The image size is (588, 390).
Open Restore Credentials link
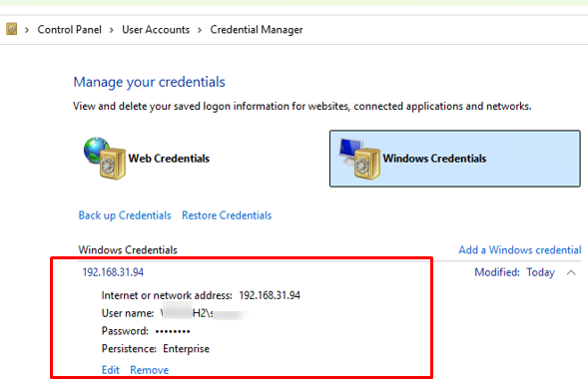227,215
